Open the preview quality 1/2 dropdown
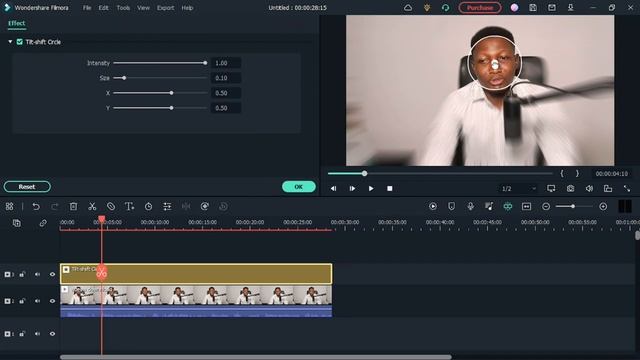The width and height of the screenshot is (640, 360). pyautogui.click(x=518, y=188)
